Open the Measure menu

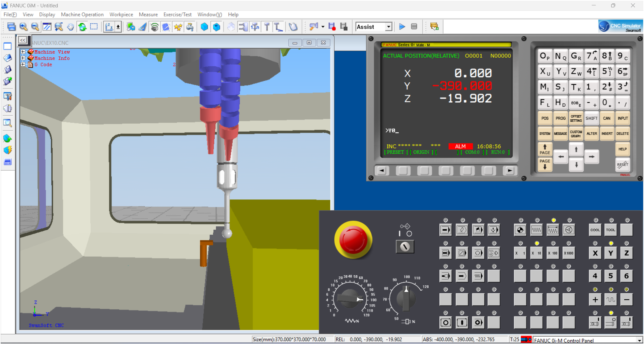pos(148,14)
